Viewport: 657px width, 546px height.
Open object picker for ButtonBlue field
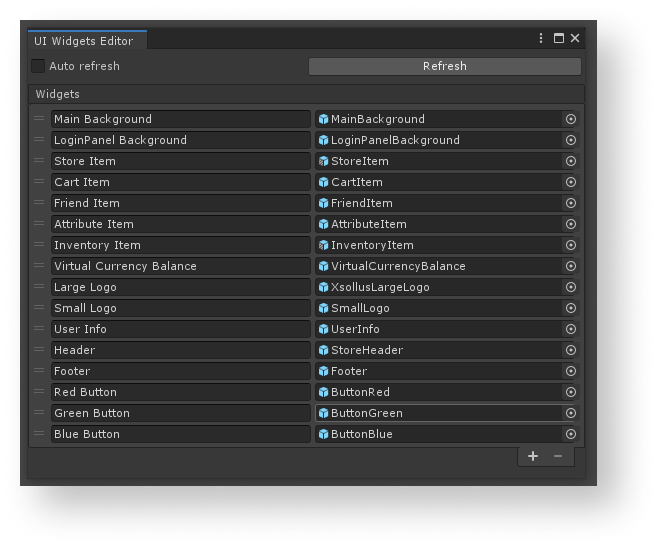point(571,434)
